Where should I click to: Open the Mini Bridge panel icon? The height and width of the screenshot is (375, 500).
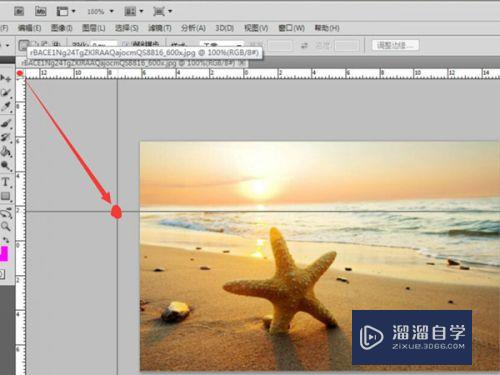40,11
